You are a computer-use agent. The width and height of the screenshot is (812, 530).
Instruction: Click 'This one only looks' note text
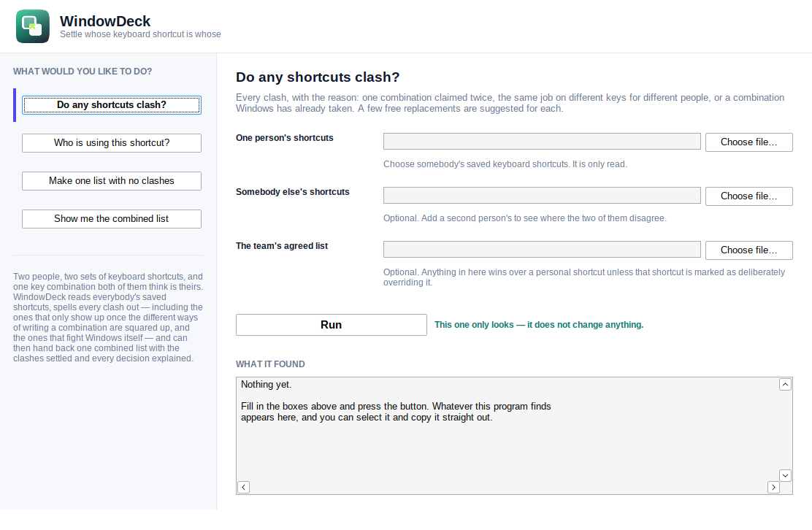(539, 325)
